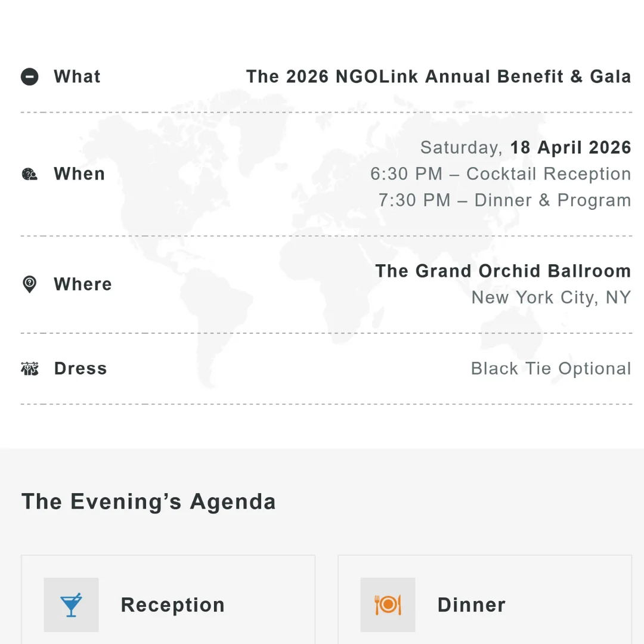
Task: Click The Evening's Agenda heading
Action: pyautogui.click(x=148, y=501)
